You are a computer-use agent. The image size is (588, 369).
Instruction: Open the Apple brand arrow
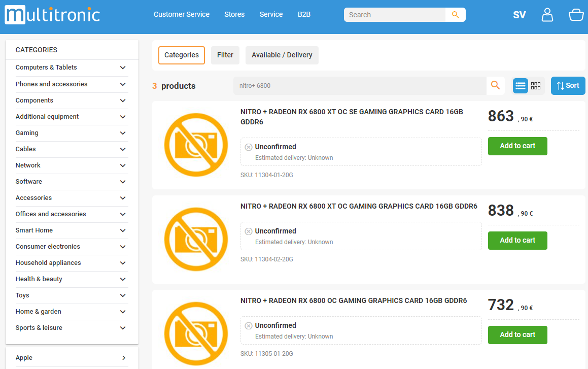pyautogui.click(x=124, y=358)
